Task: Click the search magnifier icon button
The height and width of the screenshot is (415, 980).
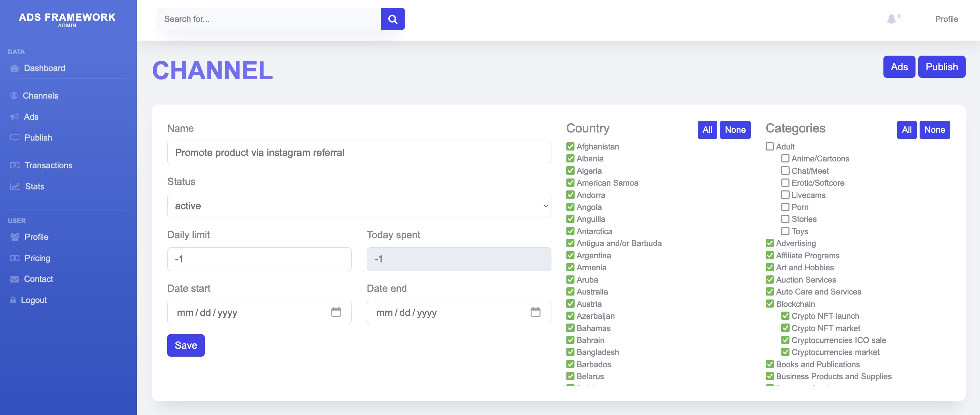Action: pos(392,19)
